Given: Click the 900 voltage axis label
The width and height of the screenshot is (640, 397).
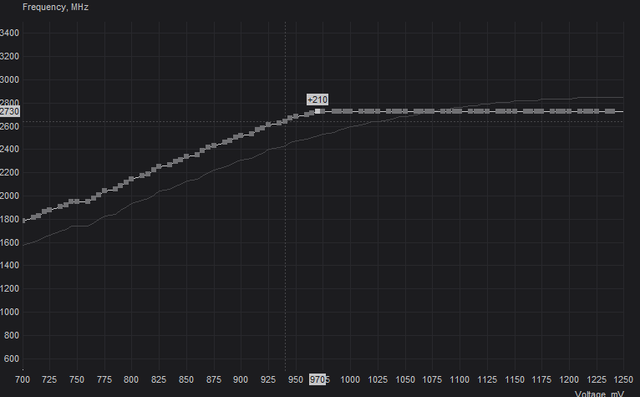Looking at the screenshot, I should 240,379.
